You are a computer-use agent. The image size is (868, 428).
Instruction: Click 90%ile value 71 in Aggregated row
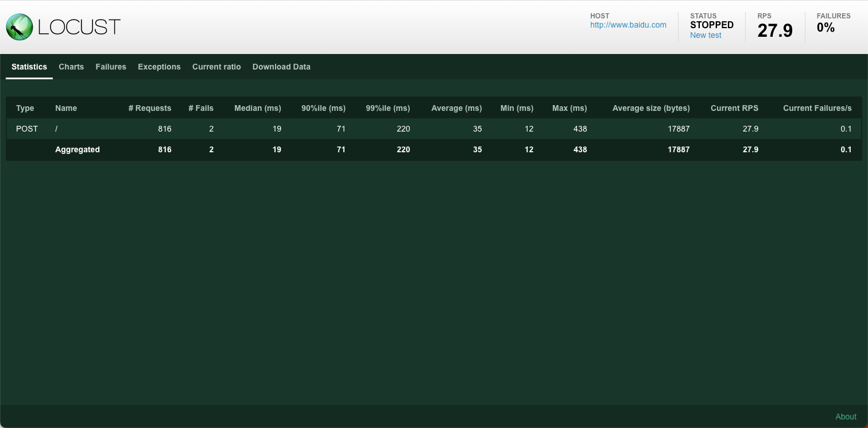pyautogui.click(x=341, y=149)
